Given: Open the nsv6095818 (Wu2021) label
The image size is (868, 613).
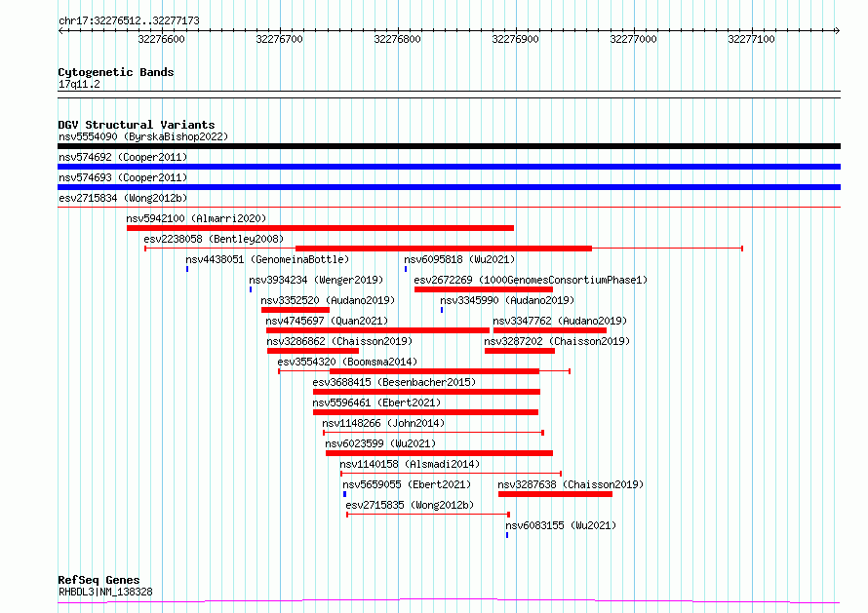Looking at the screenshot, I should [459, 259].
